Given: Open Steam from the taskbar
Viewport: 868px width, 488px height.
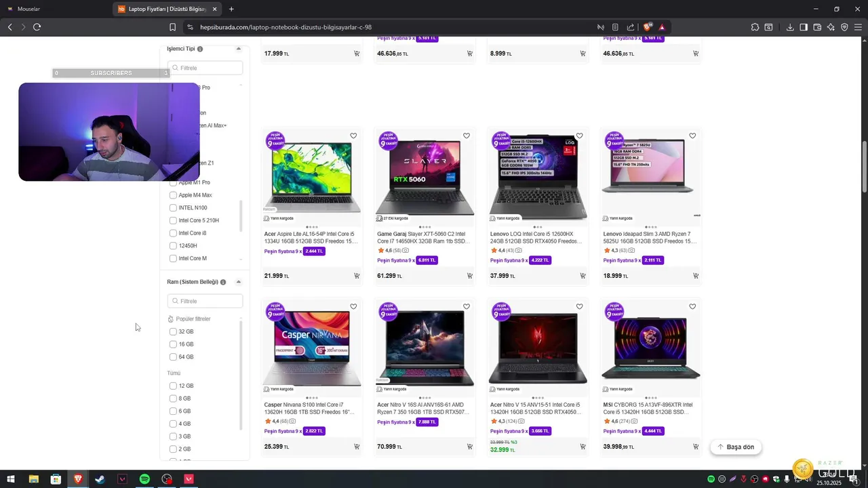Looking at the screenshot, I should coord(100,479).
